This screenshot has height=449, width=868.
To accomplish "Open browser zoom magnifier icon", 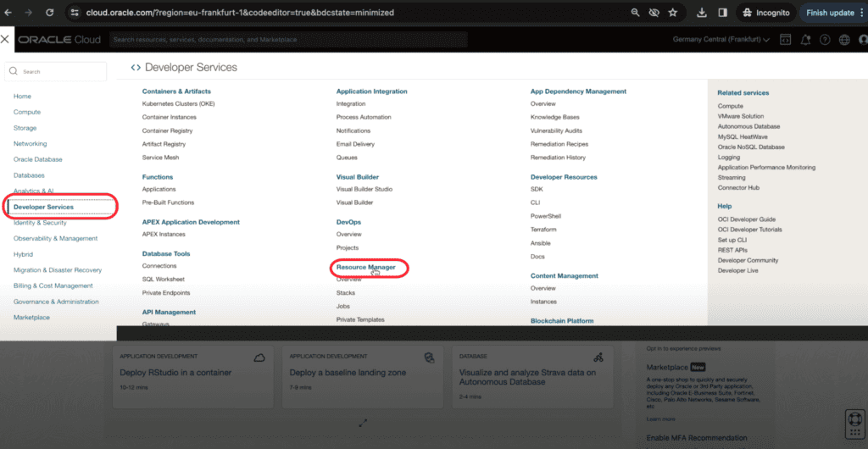I will click(636, 12).
